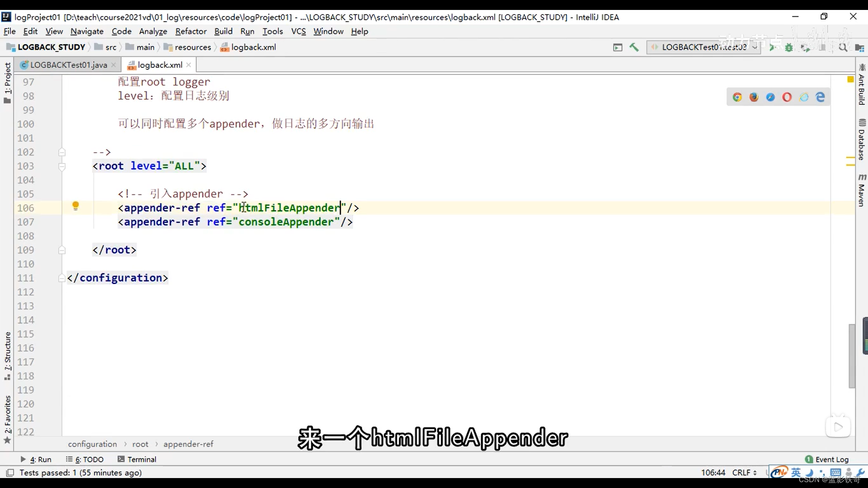Screen dimensions: 868x488
Task: Run with coverage icon in toolbar
Action: (805, 47)
